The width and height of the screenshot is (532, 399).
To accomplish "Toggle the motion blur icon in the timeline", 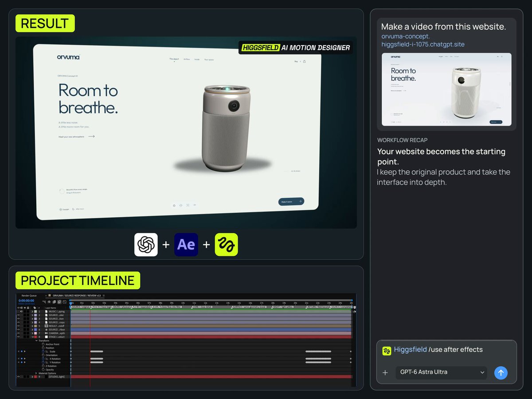I will 59,302.
